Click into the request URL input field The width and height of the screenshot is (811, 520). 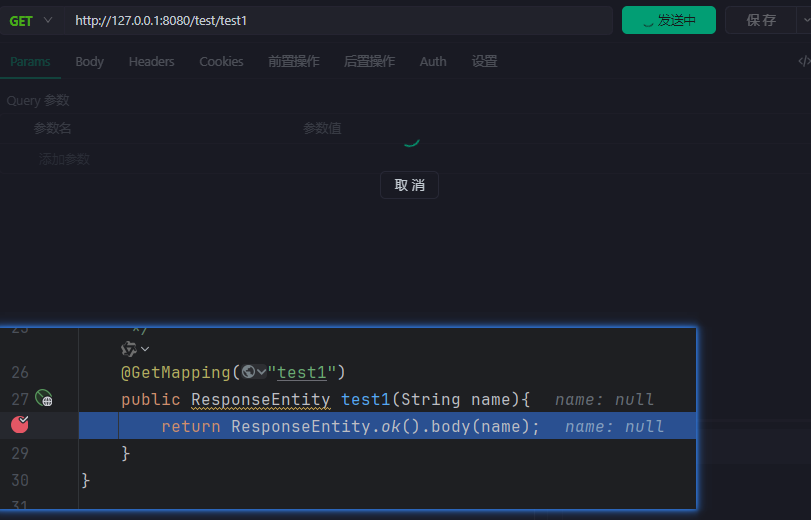click(340, 21)
